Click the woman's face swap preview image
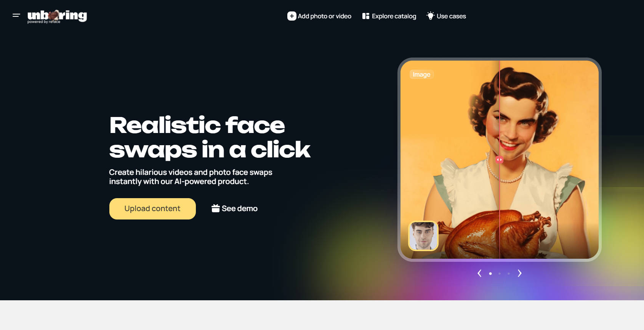The width and height of the screenshot is (644, 330). click(500, 160)
